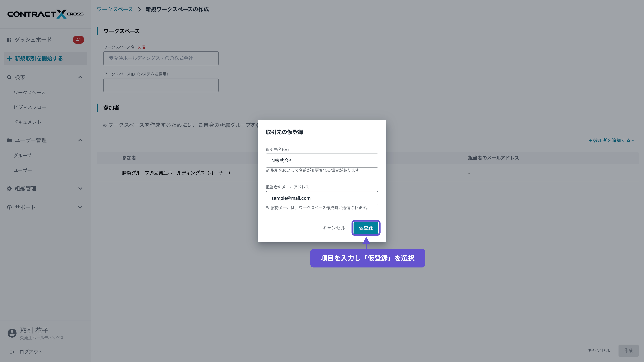Select the グループ entry under ユーザー管理
Viewport: 644px width, 362px height.
pyautogui.click(x=22, y=155)
